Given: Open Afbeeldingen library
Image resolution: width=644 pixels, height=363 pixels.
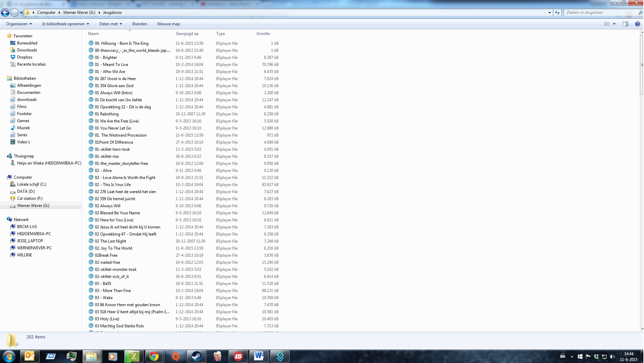Looking at the screenshot, I should (29, 85).
